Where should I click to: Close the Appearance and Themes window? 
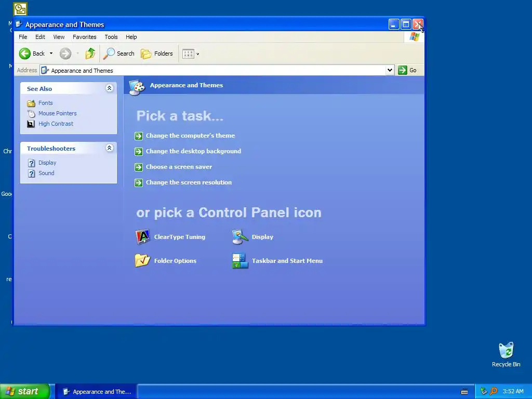tap(418, 24)
